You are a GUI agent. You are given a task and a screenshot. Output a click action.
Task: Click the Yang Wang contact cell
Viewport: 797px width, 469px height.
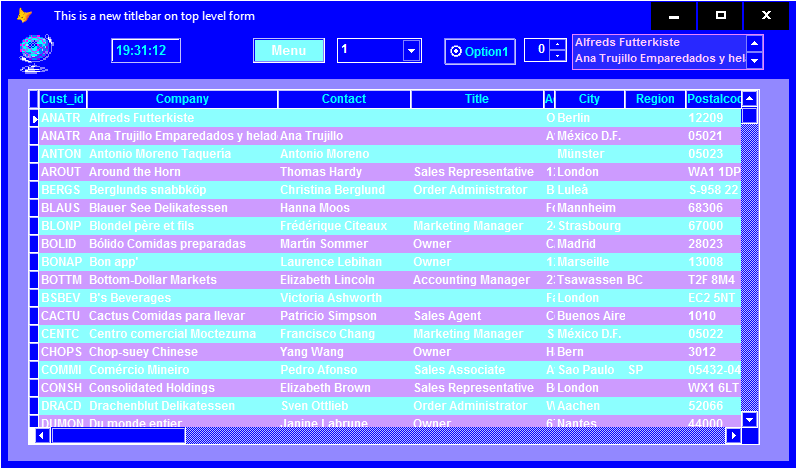coord(344,352)
